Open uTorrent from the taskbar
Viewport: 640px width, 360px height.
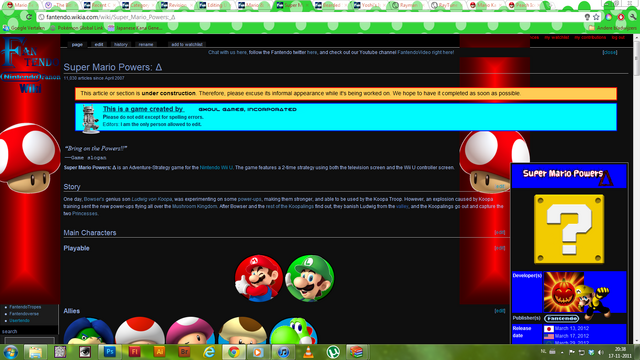pyautogui.click(x=333, y=352)
